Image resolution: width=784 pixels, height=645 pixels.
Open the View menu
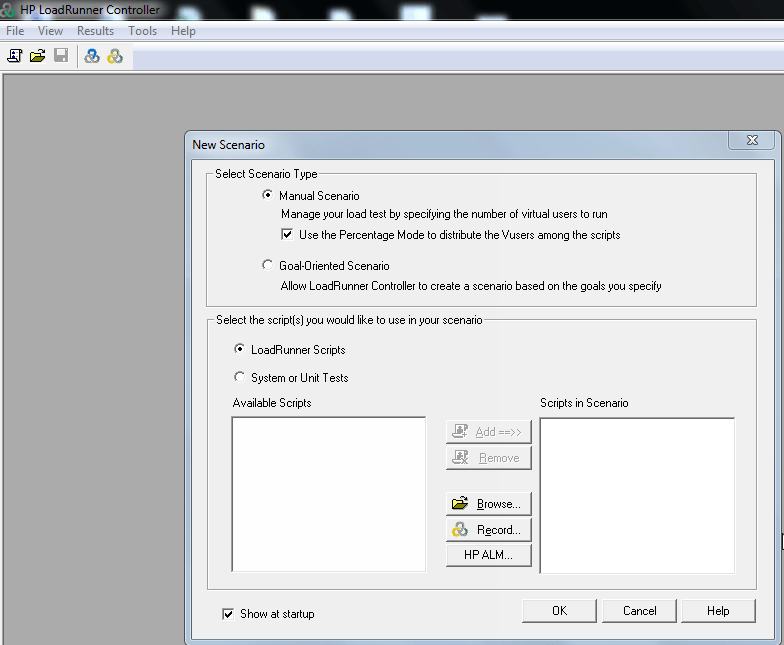(50, 31)
